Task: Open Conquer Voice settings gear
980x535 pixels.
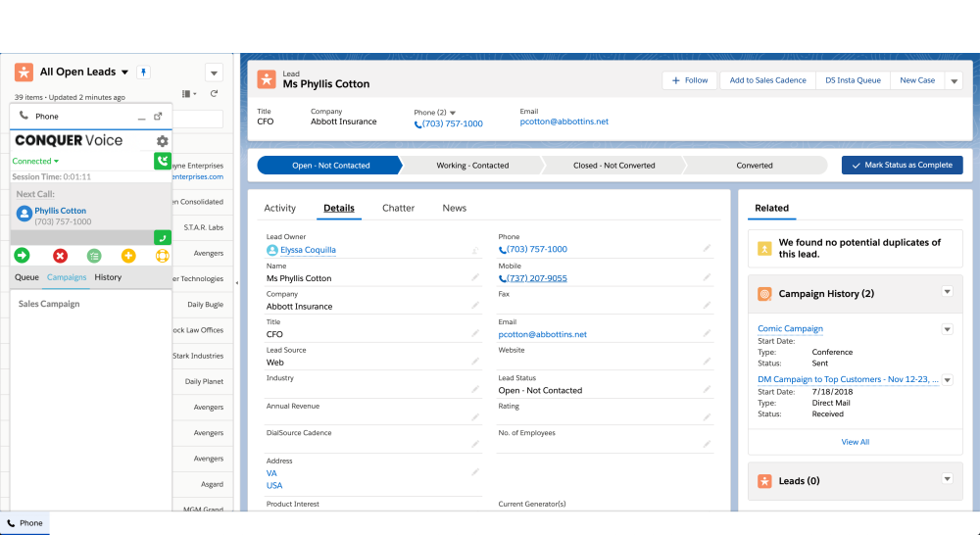Action: [162, 141]
